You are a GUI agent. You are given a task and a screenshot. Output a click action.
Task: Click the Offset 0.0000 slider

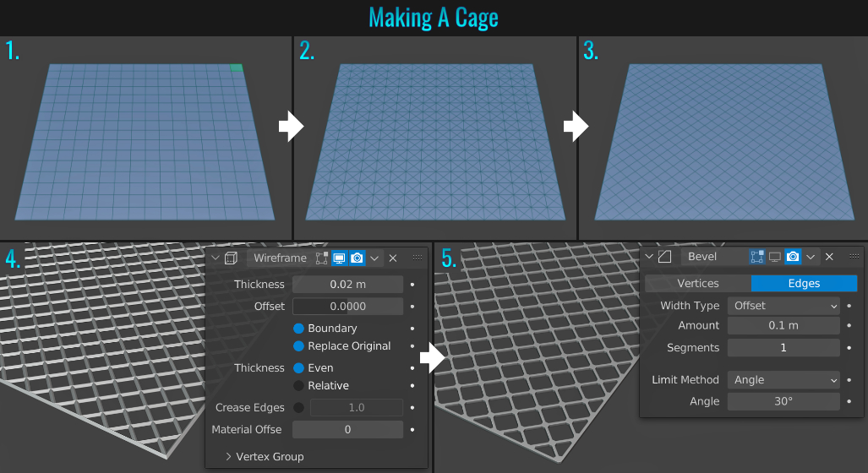click(347, 307)
